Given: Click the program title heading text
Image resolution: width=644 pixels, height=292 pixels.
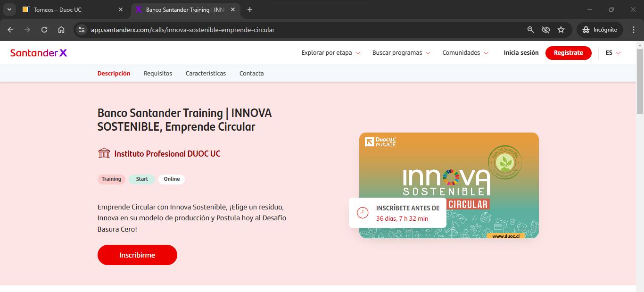Looking at the screenshot, I should click(184, 120).
